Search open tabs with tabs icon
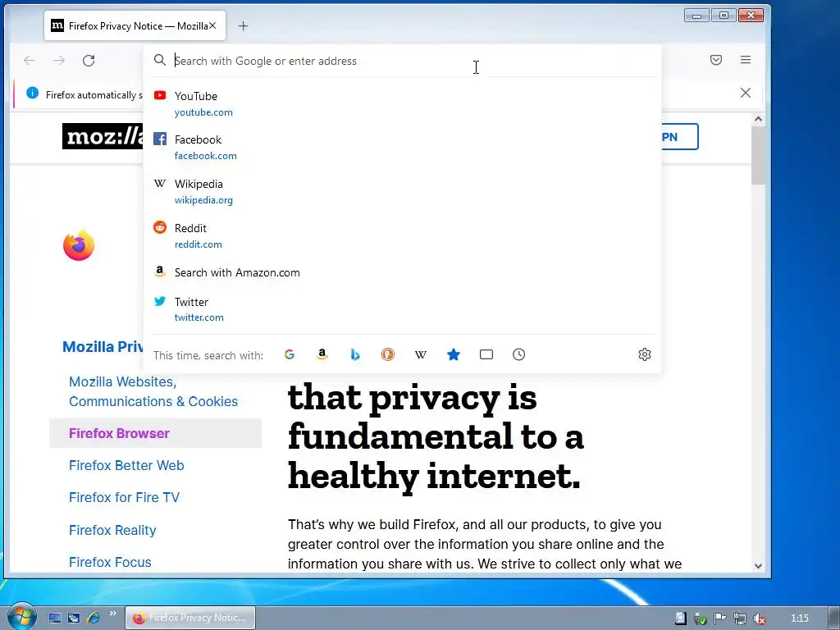The width and height of the screenshot is (840, 630). tap(486, 354)
